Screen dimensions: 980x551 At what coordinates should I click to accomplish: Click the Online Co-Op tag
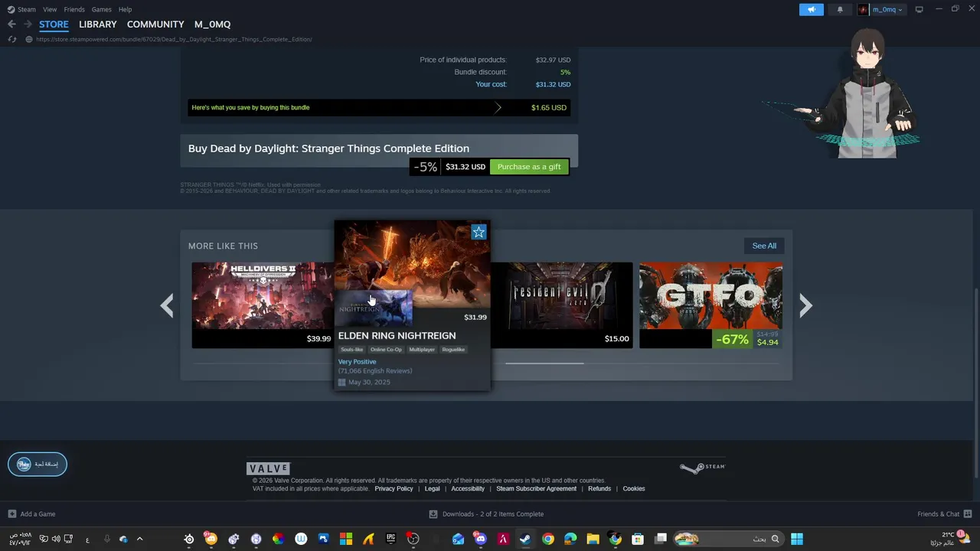point(386,350)
